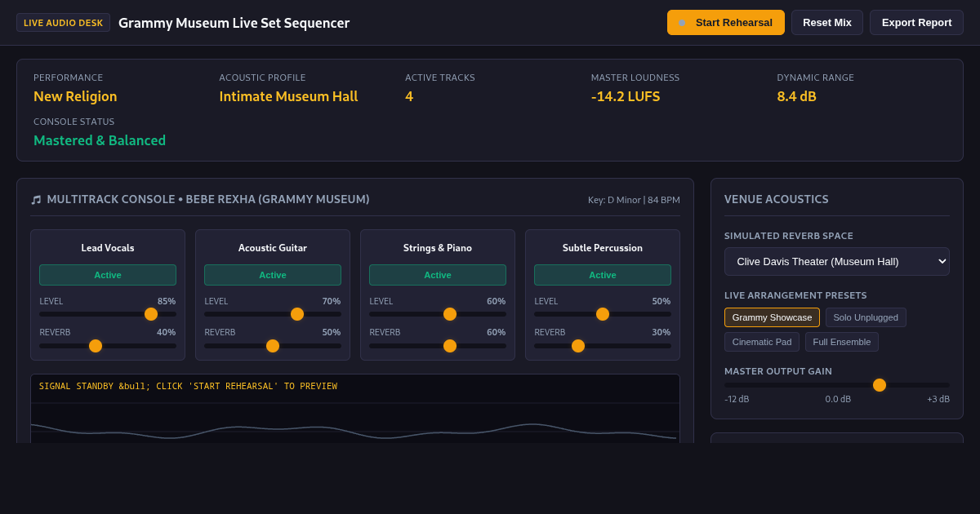
Task: Adjust Acoustic Guitar level slider
Action: coord(273,314)
